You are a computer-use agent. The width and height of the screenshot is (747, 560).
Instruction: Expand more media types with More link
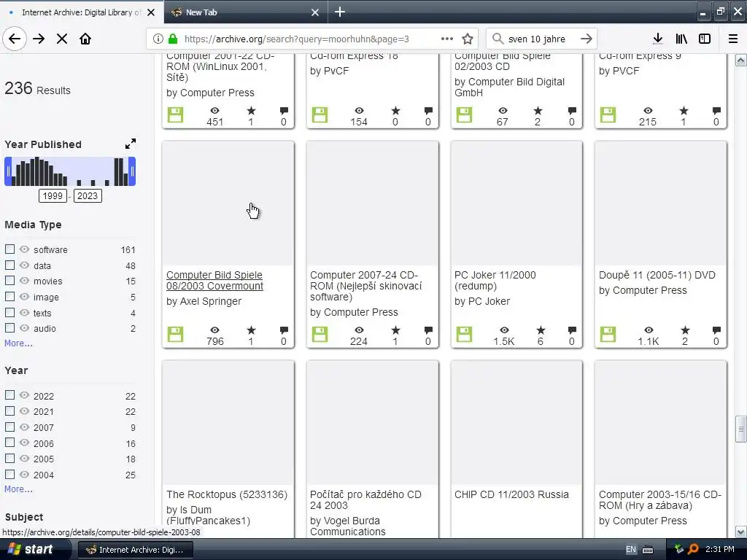point(18,343)
